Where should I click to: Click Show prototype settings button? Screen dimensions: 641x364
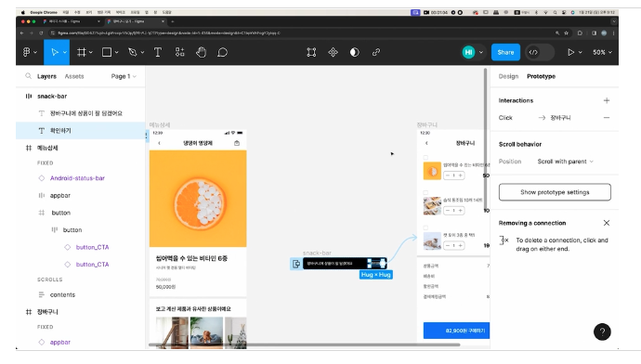(x=555, y=192)
